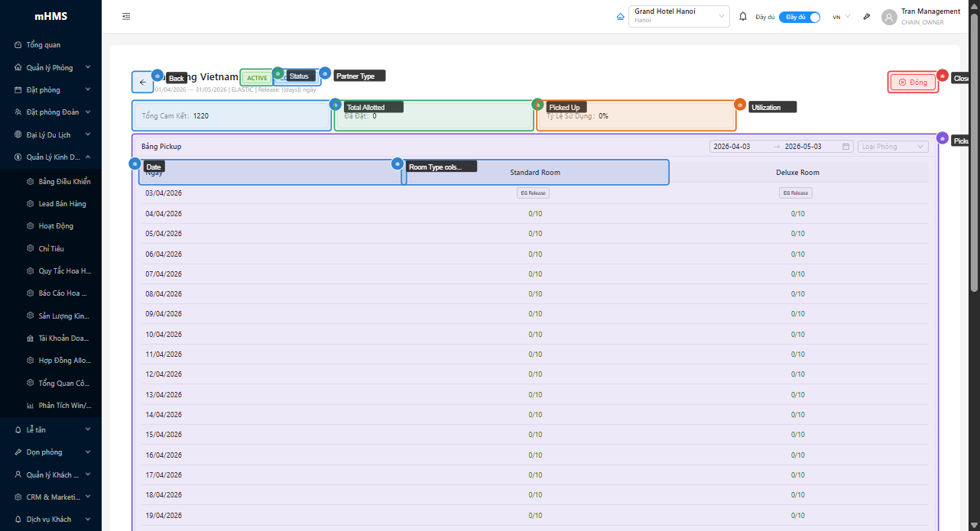Click the page vertical scrollbar
Image resolution: width=980 pixels, height=531 pixels.
[x=974, y=153]
